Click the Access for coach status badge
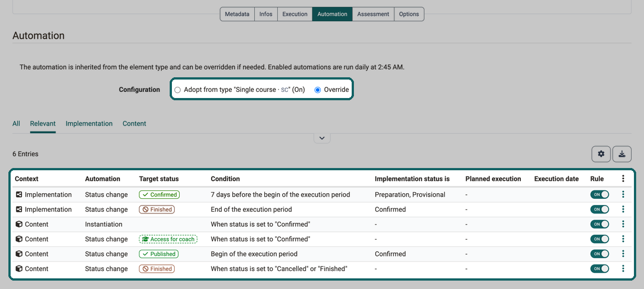This screenshot has width=644, height=289. coord(168,239)
